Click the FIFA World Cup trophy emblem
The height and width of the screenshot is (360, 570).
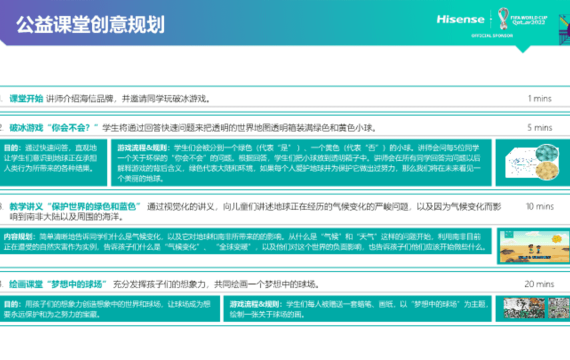click(503, 19)
